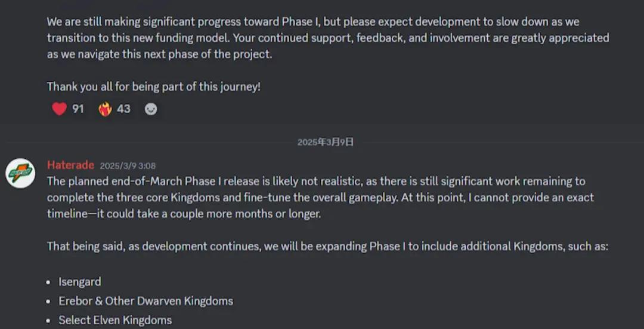Viewport: 644px width, 329px height.
Task: Select the Select Elven Kingdoms list item
Action: [115, 320]
